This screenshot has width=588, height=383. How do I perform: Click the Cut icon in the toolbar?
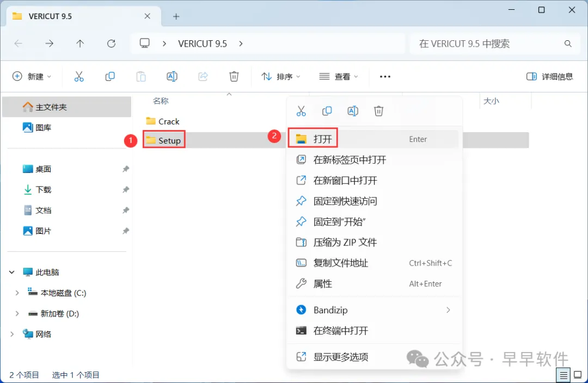click(x=79, y=77)
